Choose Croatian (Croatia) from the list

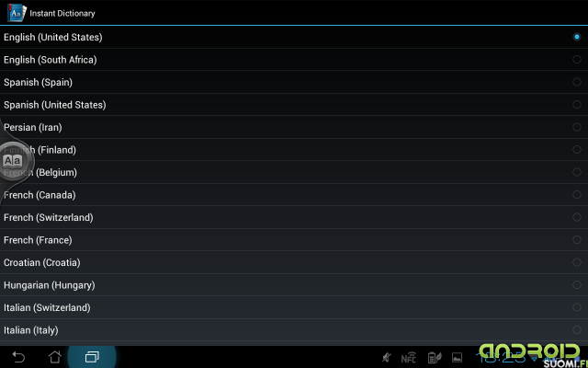tap(294, 262)
